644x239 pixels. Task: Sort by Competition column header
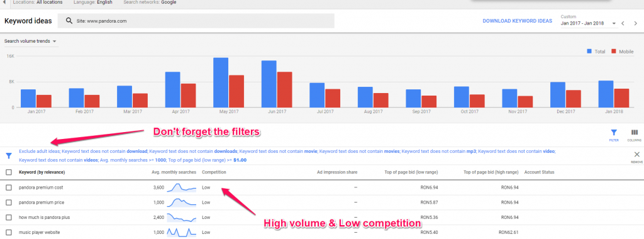pos(214,172)
